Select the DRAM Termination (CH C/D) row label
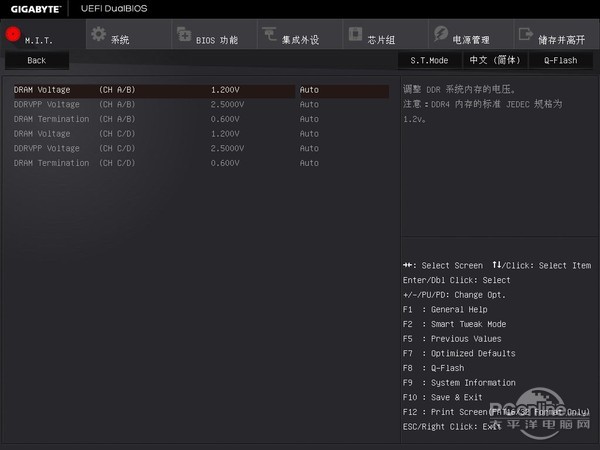600x450 pixels. click(x=75, y=163)
